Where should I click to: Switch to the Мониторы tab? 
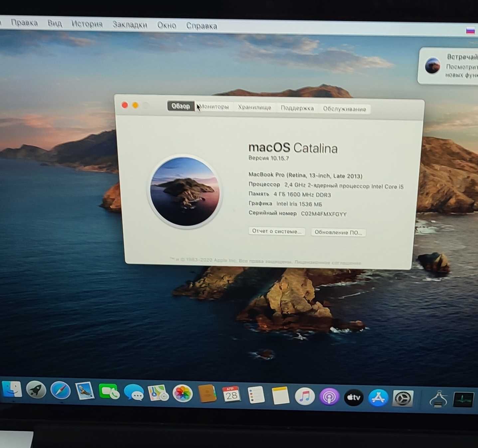click(x=214, y=107)
